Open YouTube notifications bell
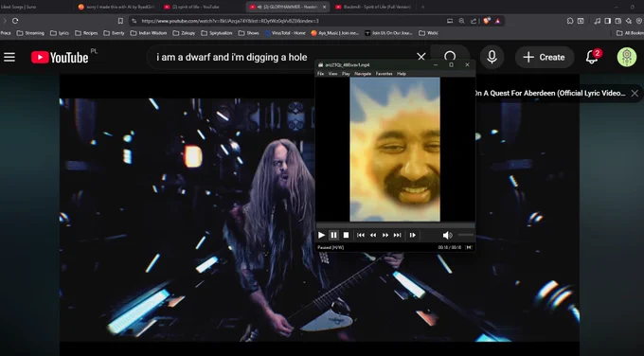 click(x=592, y=57)
